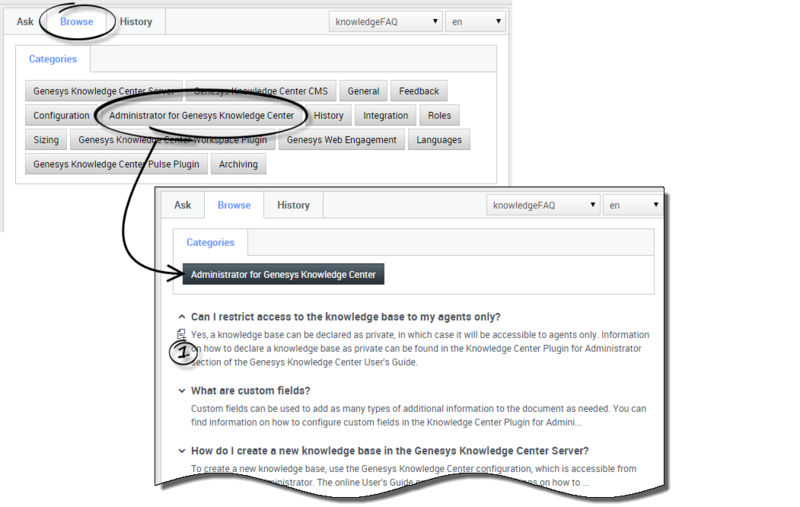Open the History tab in the lower panel

(x=293, y=205)
